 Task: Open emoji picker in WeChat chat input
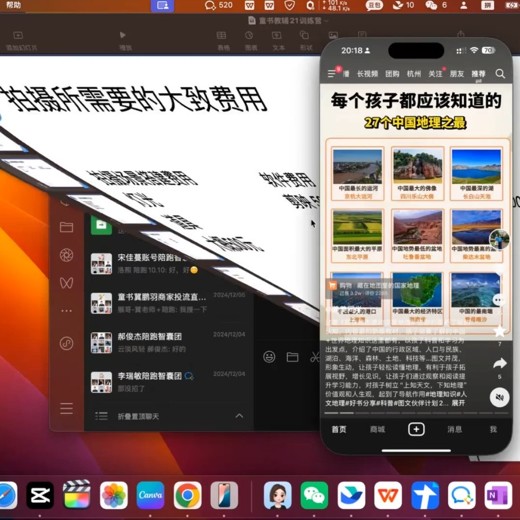269,357
